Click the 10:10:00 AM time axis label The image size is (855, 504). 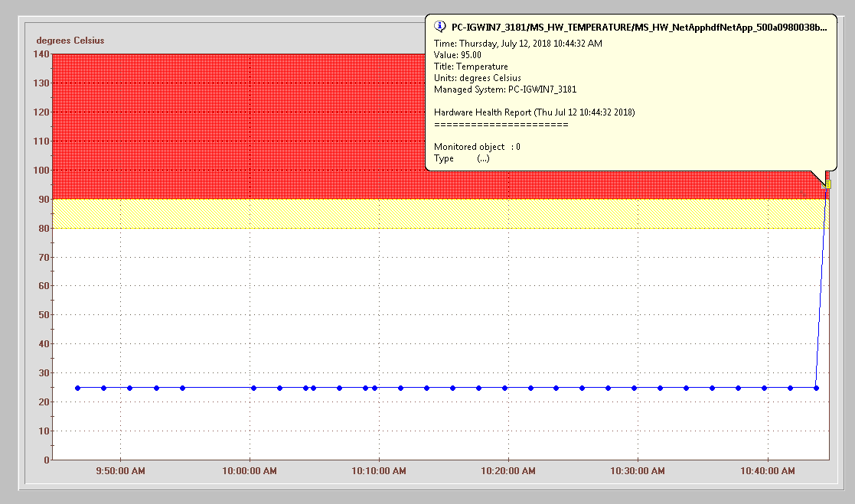click(x=378, y=471)
